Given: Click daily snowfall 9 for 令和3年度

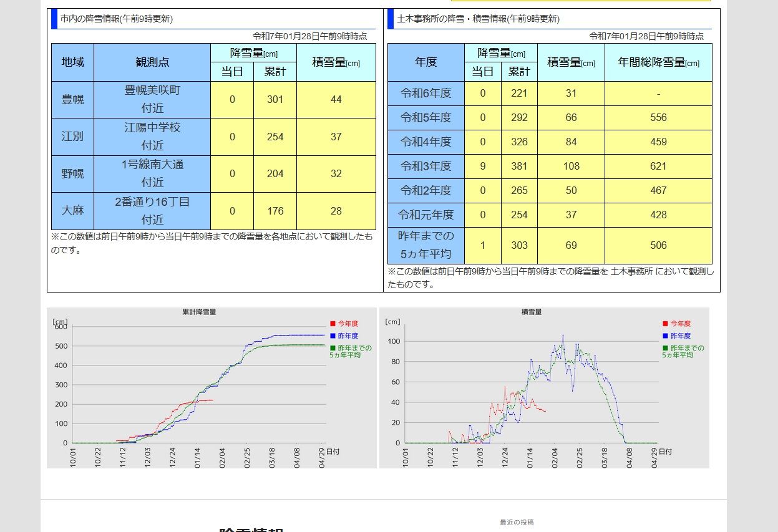Looking at the screenshot, I should coord(483,167).
